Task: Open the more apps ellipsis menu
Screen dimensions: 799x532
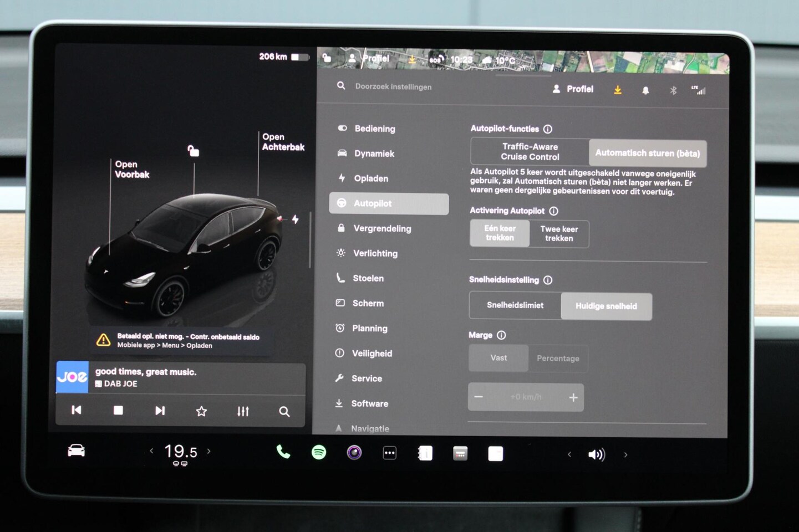Action: pyautogui.click(x=390, y=453)
